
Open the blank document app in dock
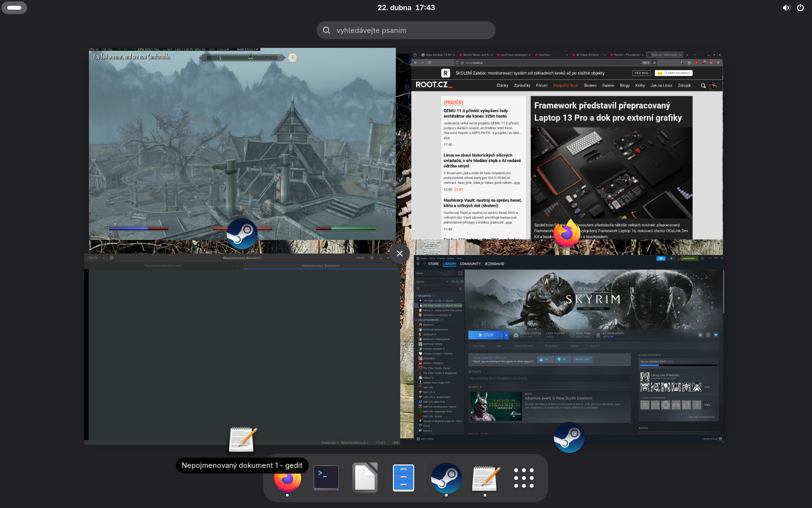tap(365, 478)
